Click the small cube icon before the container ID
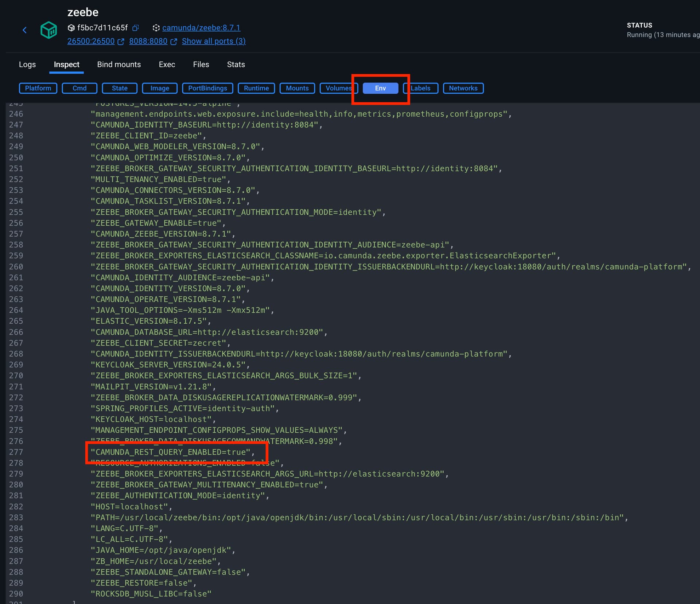Screen dimensions: 700x604 pyautogui.click(x=71, y=28)
